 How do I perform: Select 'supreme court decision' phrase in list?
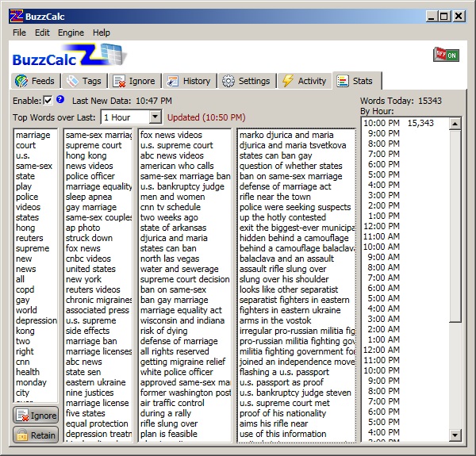pyautogui.click(x=185, y=280)
